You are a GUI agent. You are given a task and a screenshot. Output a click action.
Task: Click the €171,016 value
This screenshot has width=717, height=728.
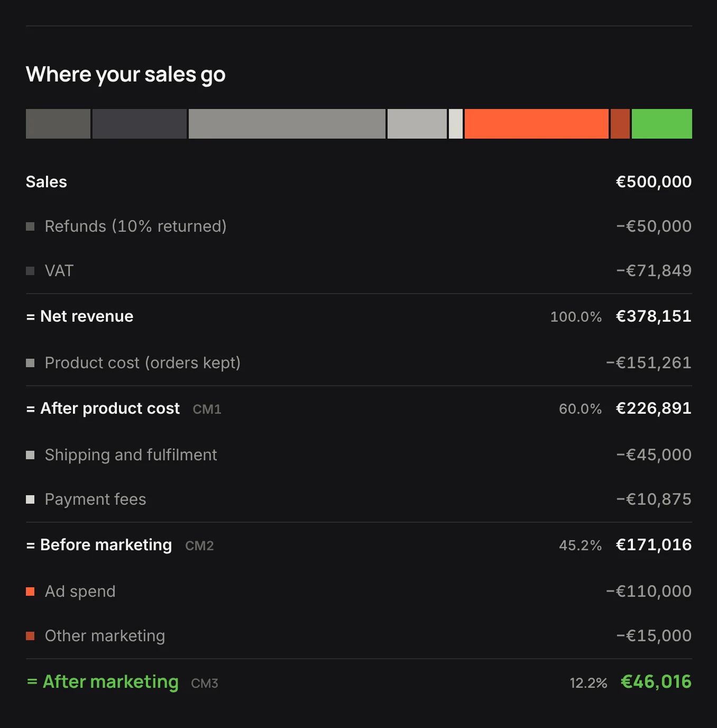click(x=654, y=545)
